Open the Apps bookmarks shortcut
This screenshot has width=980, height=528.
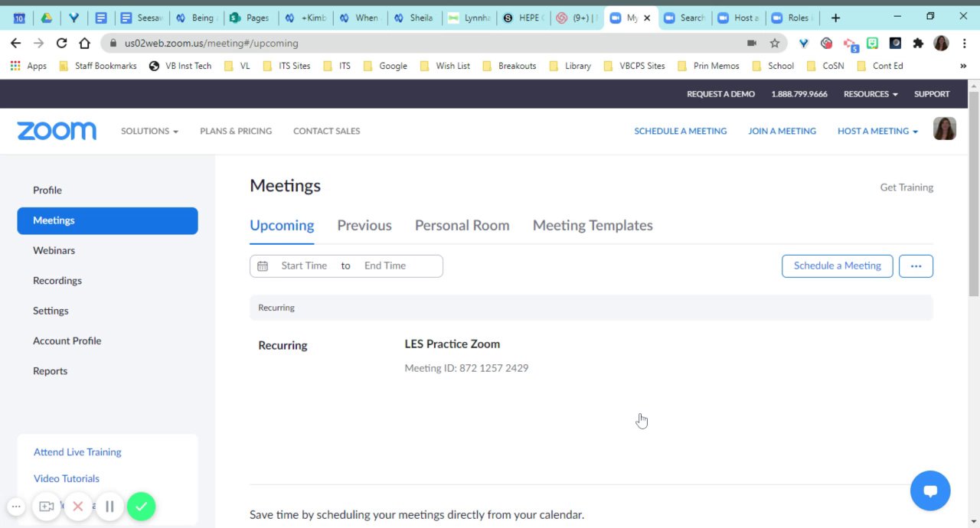[x=28, y=66]
